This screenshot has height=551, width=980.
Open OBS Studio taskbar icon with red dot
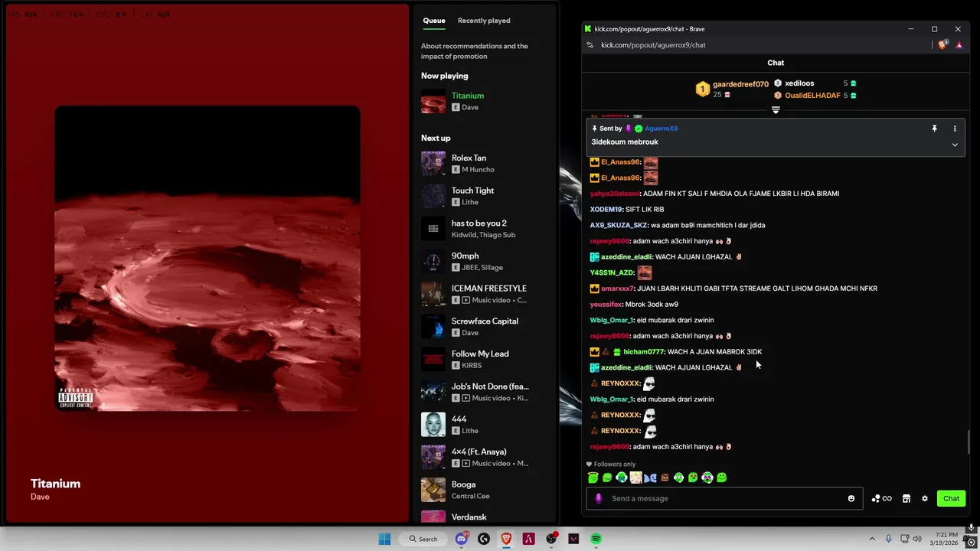click(x=551, y=539)
